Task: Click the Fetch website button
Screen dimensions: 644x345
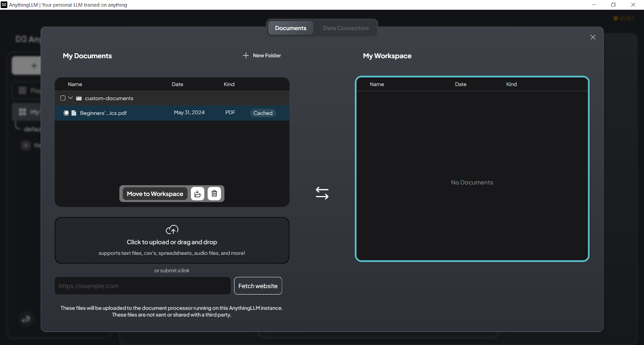Action: tap(258, 286)
